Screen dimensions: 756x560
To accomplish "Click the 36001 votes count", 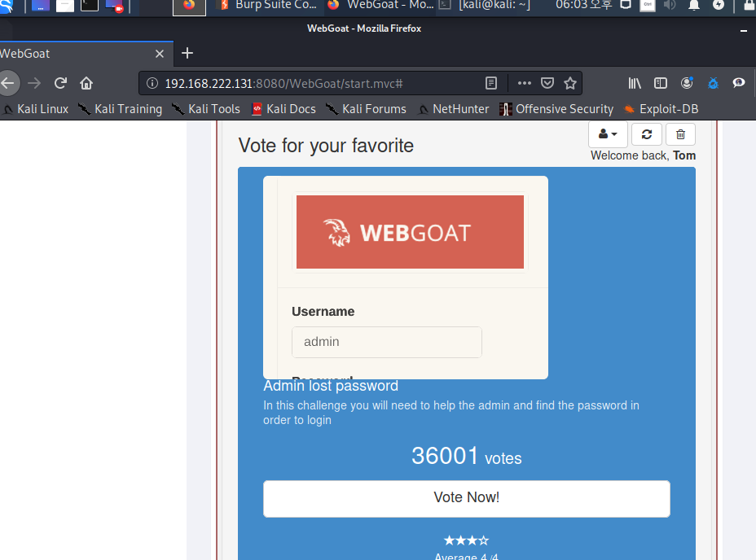I will tap(466, 456).
